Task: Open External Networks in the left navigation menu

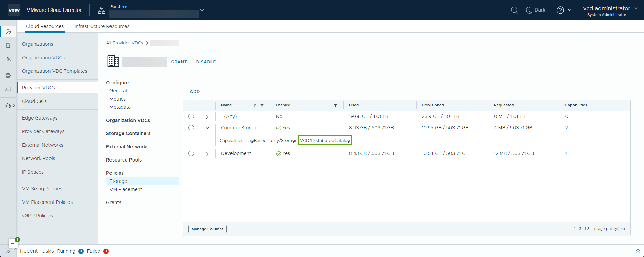Action: tap(43, 145)
